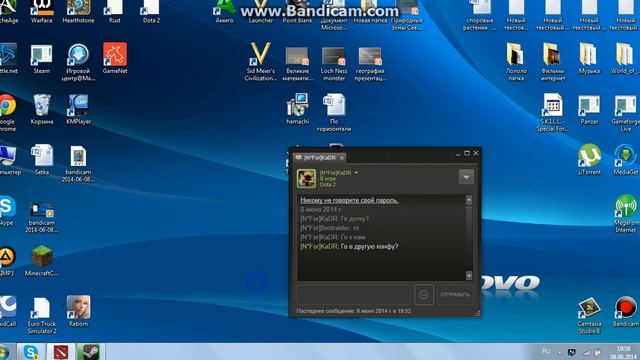Screen dimensions: 640x360
Task: Click the friend's avatar in chat
Action: [306, 178]
